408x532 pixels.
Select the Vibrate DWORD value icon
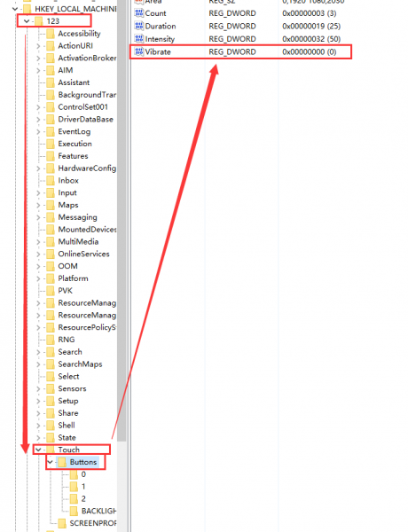click(139, 52)
